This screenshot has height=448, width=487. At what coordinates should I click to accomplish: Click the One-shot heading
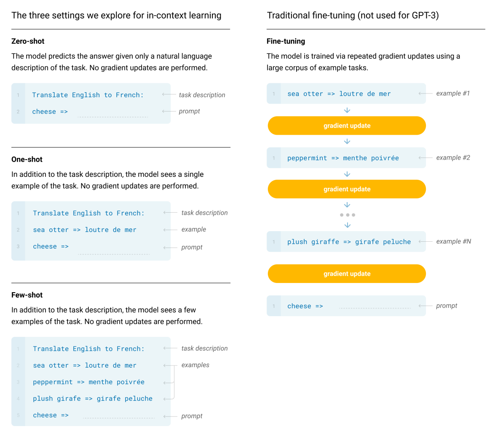click(27, 160)
